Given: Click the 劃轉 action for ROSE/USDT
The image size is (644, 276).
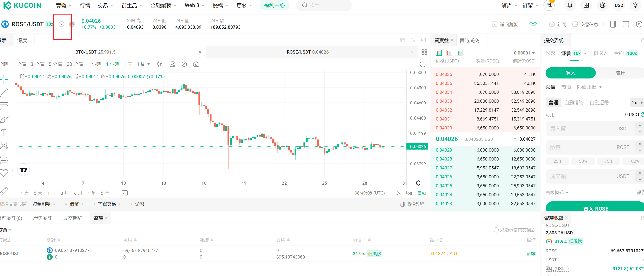Looking at the screenshot, I should click(531, 254).
